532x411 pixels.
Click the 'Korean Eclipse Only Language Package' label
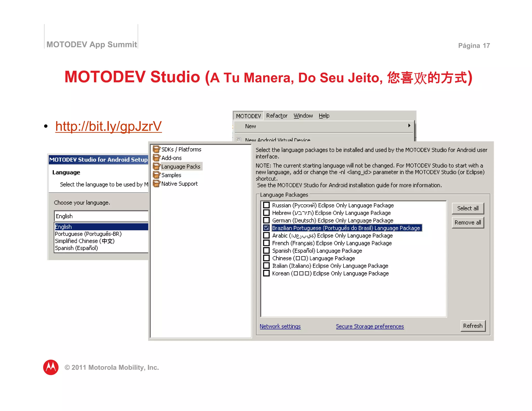[330, 273]
